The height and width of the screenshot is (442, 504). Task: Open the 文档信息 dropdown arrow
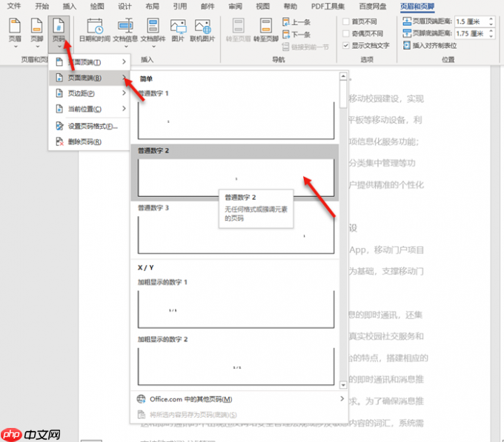tap(126, 47)
